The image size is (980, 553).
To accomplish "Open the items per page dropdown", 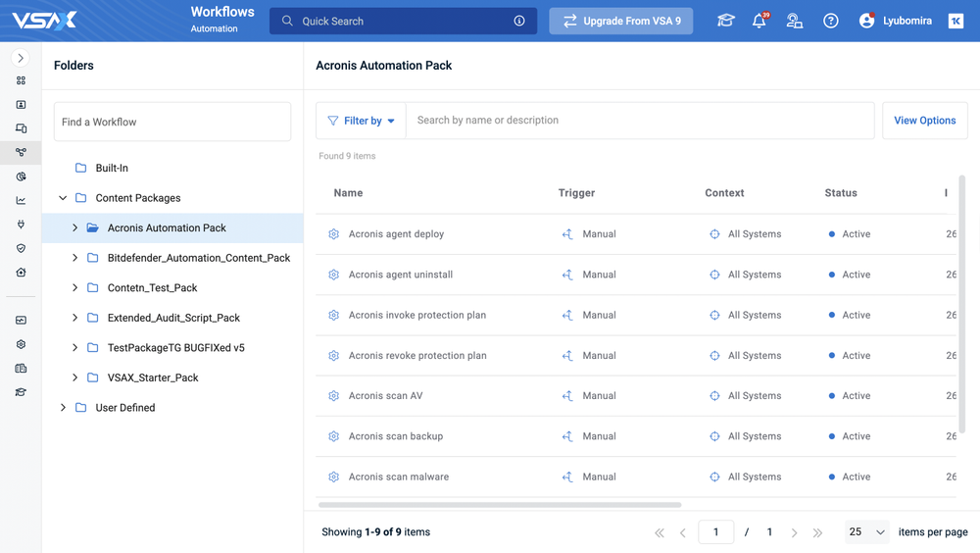I will coord(866,532).
